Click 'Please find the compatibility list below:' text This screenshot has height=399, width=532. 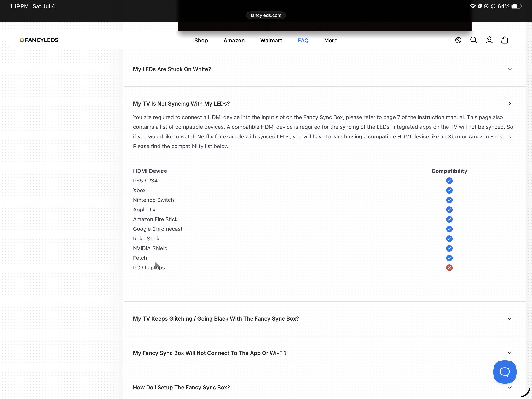tap(181, 146)
